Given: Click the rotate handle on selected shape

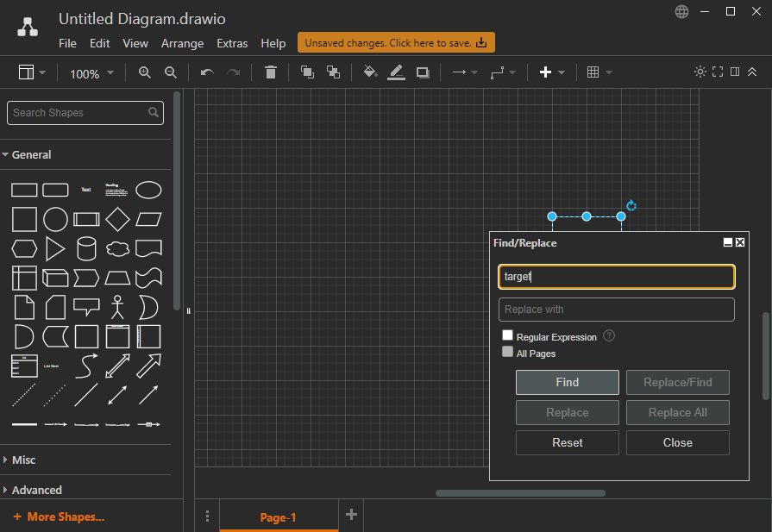Looking at the screenshot, I should coord(631,206).
